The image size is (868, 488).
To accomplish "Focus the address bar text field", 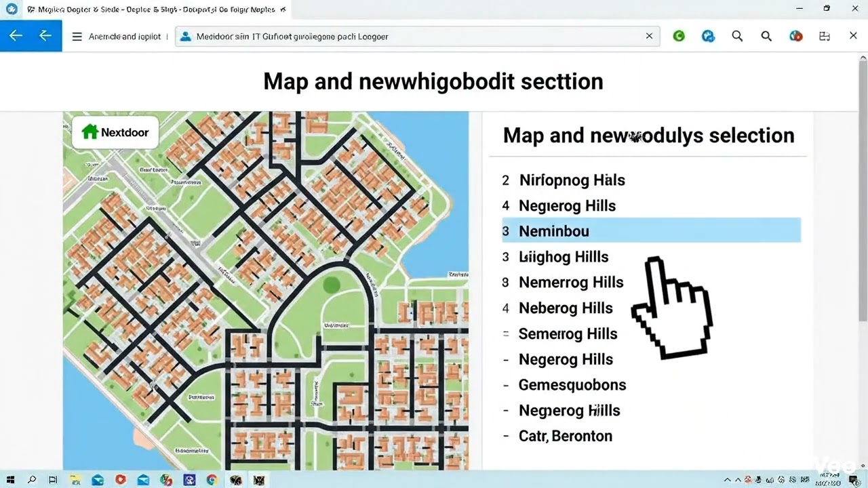I will 417,37.
